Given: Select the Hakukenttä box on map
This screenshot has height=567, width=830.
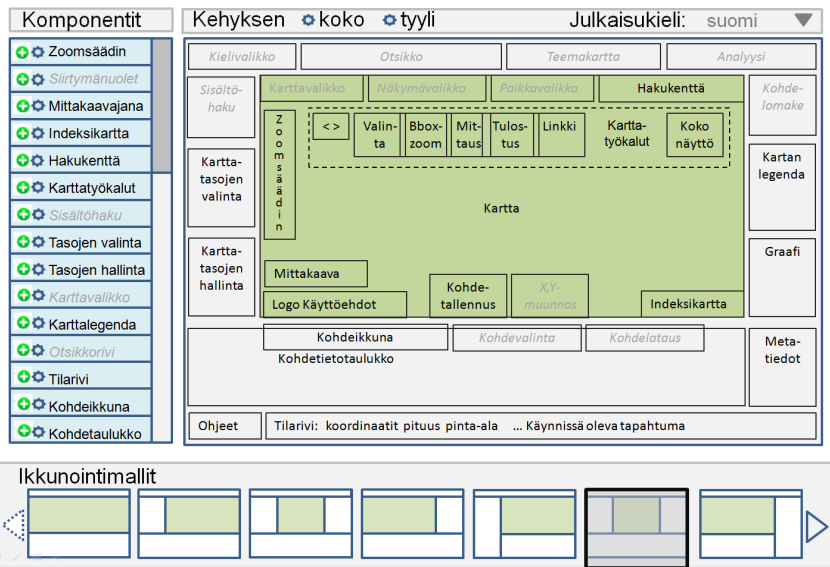Looking at the screenshot, I should (x=671, y=88).
